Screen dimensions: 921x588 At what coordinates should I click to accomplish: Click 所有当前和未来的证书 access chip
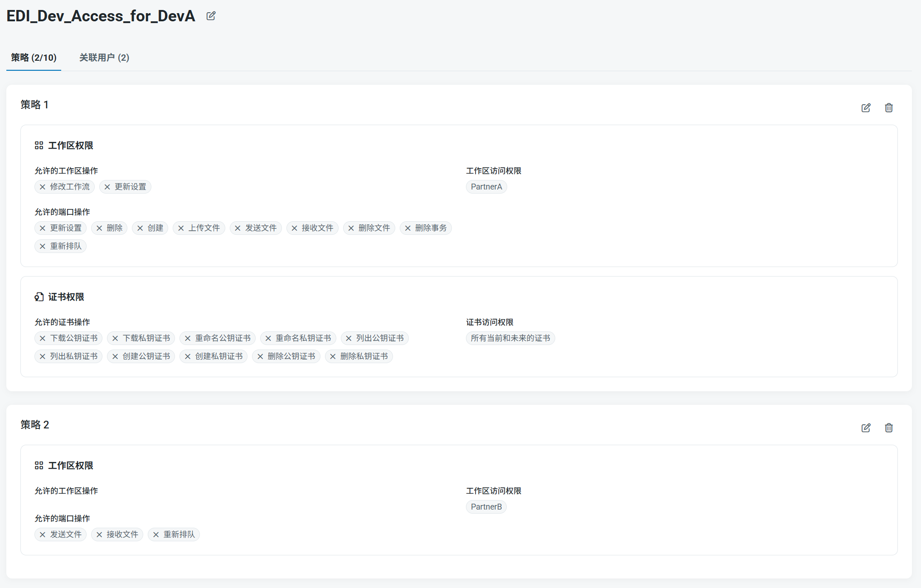coord(510,338)
